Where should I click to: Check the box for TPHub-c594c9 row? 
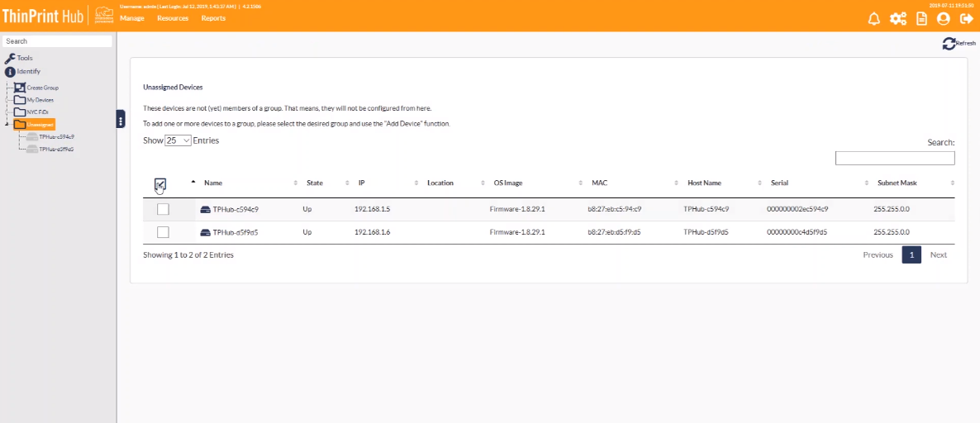pos(163,209)
